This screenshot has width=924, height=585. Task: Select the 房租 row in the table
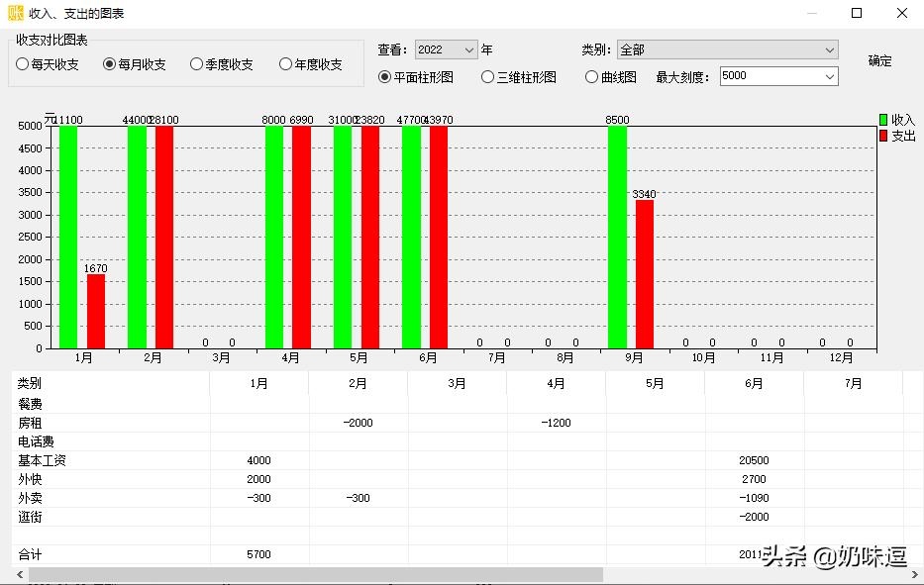tap(99, 422)
